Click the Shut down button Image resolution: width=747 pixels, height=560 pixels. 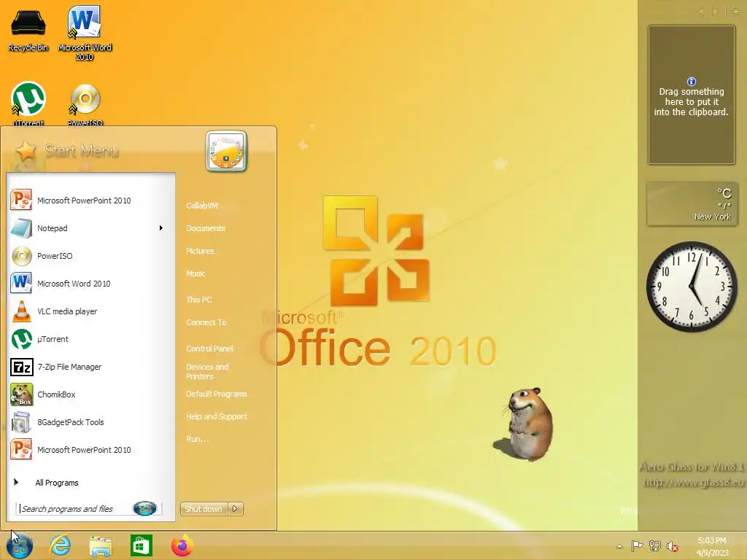click(204, 508)
